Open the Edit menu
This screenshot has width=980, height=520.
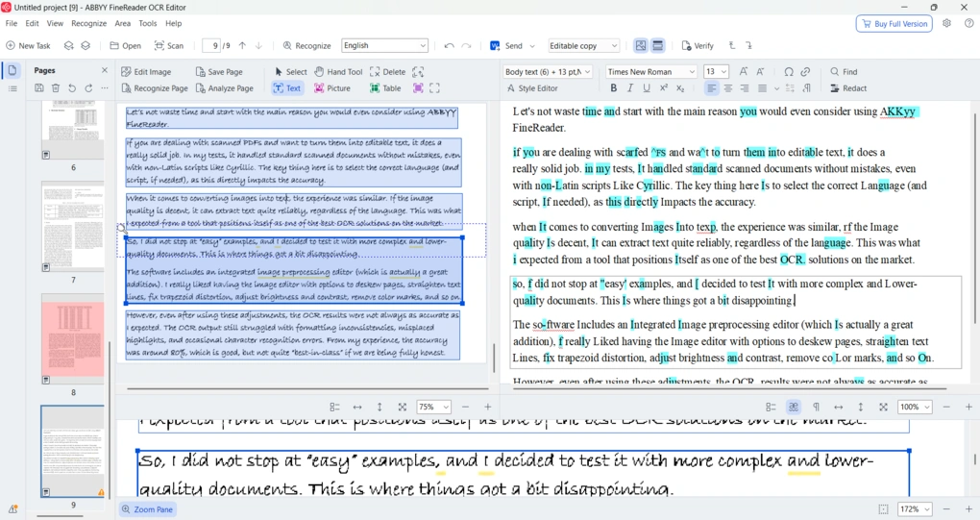(x=32, y=23)
